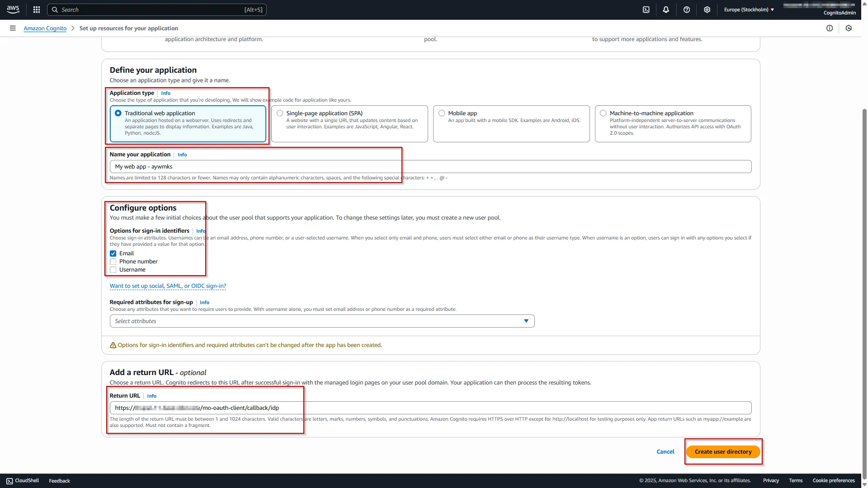Open Info link beside Options for sign-in identifiers
The width and height of the screenshot is (868, 488).
201,231
